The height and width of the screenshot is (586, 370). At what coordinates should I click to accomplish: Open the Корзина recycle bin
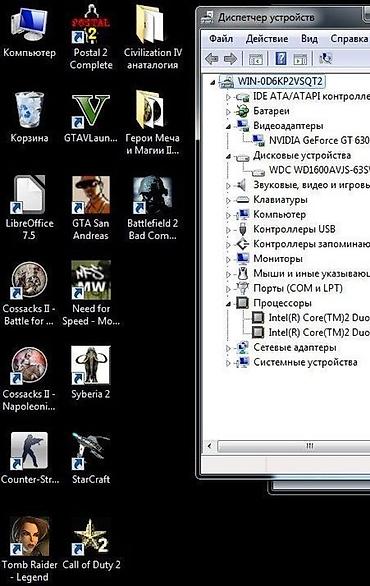pyautogui.click(x=29, y=117)
